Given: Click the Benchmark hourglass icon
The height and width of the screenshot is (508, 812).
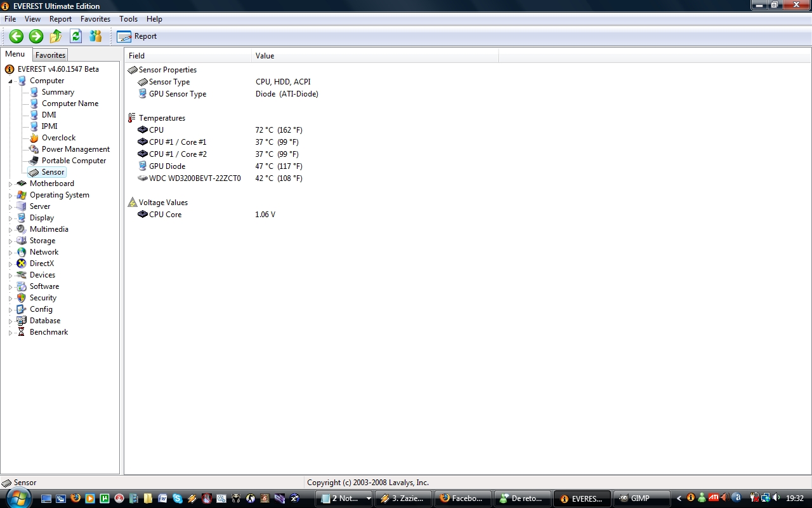Looking at the screenshot, I should [x=22, y=332].
